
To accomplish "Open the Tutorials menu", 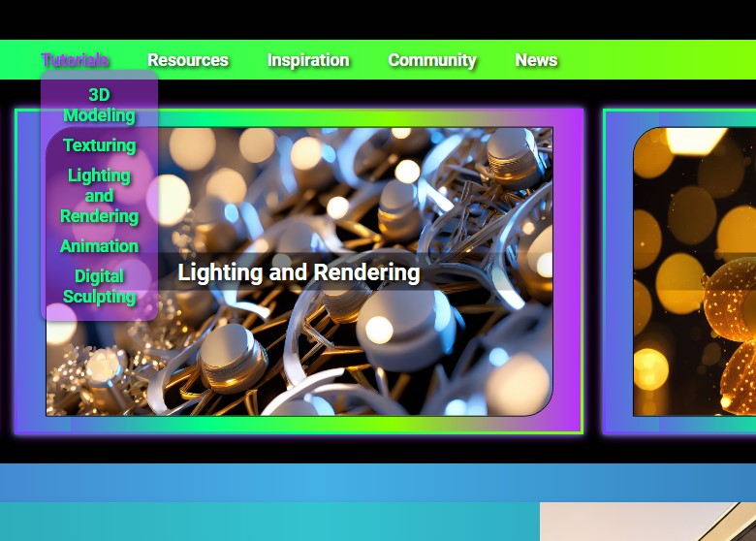I will 75,60.
